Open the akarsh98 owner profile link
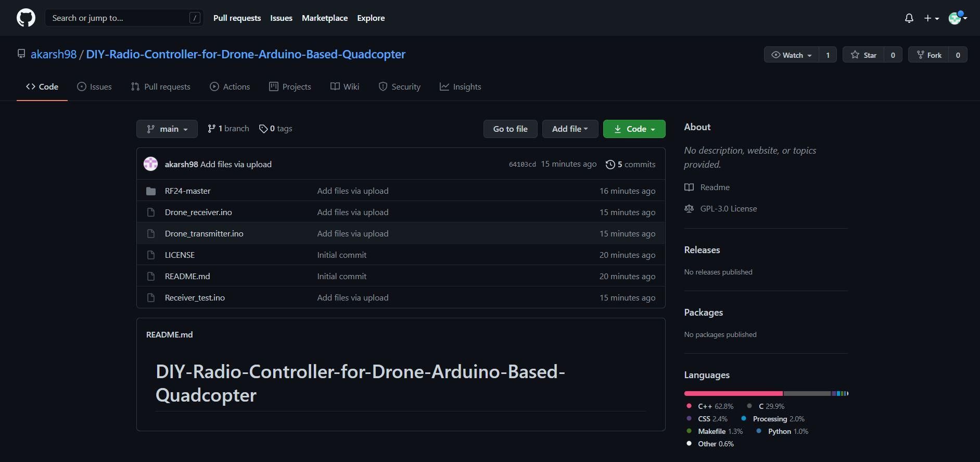980x462 pixels. [54, 54]
